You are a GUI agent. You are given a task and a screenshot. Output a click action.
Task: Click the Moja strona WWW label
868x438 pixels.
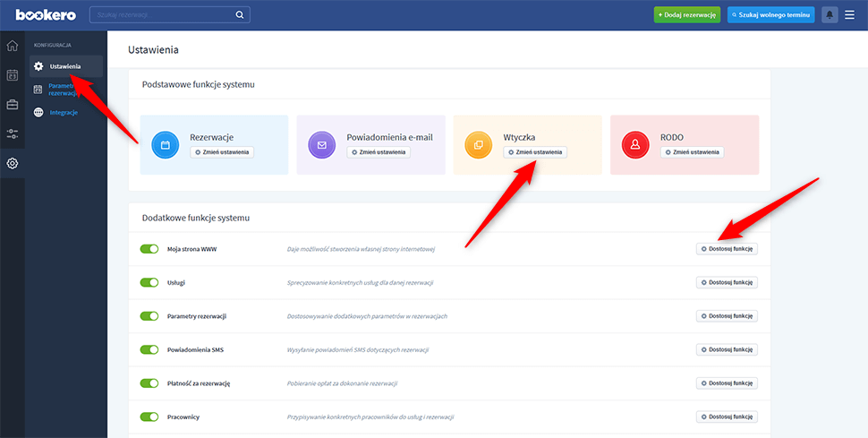191,250
